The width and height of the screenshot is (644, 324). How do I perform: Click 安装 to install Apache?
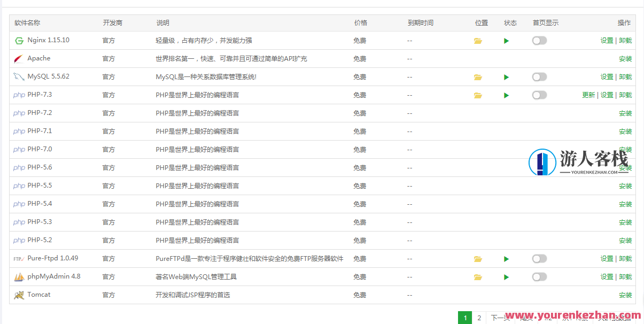coord(625,59)
